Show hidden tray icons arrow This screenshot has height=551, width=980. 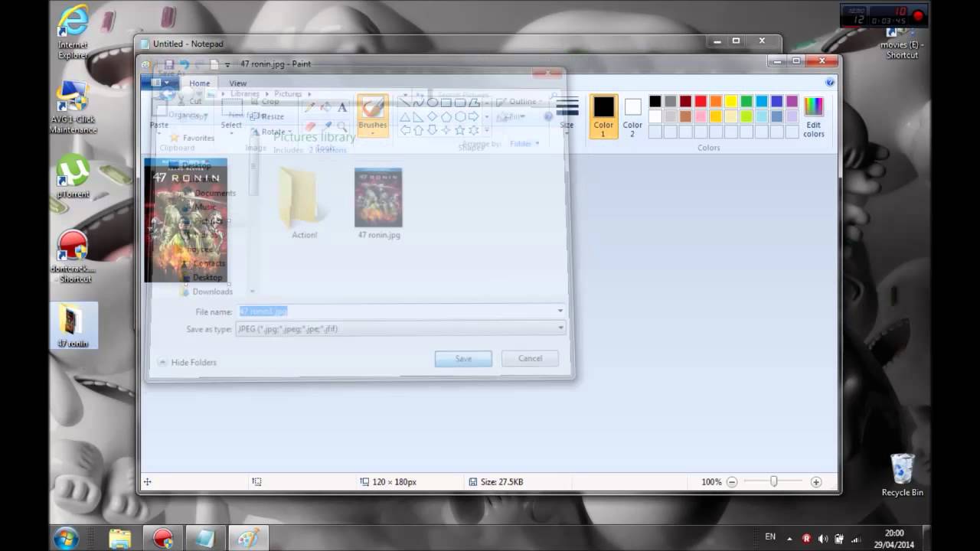point(789,539)
